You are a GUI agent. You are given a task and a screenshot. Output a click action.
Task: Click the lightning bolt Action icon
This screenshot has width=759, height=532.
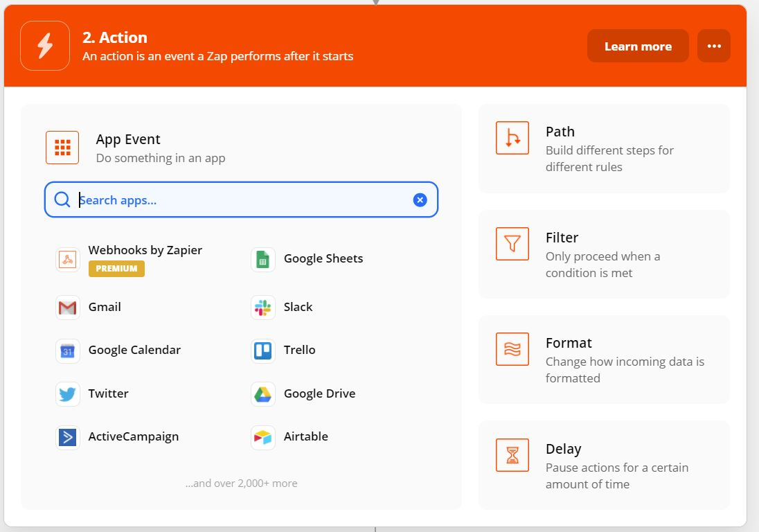point(45,46)
